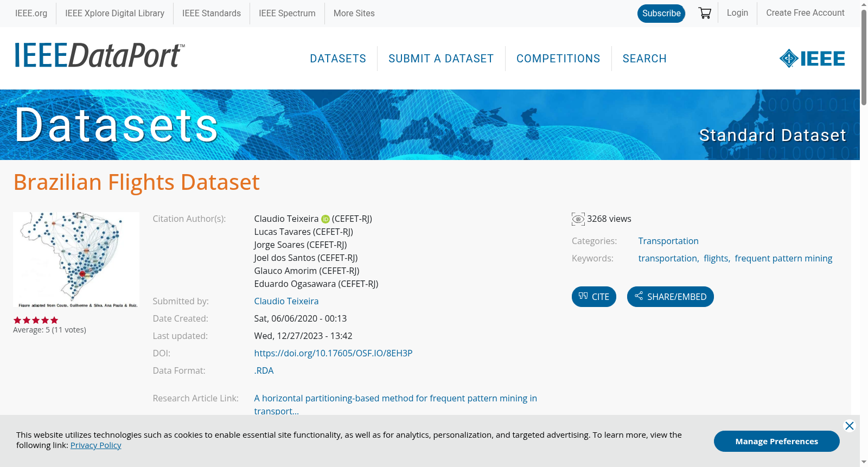Click the Brazil flights map thumbnail
Screen dimensions: 868x467
76,260
